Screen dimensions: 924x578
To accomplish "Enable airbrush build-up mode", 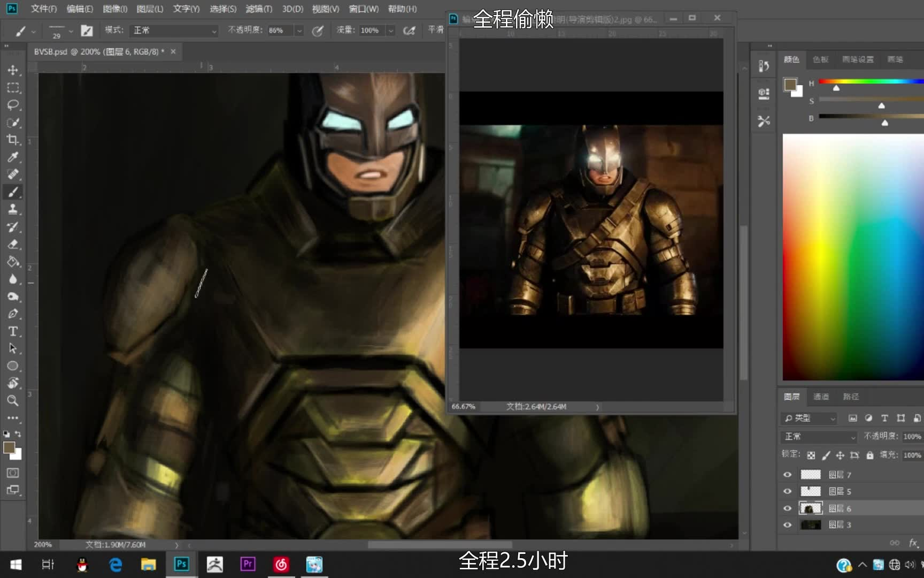I will (x=409, y=31).
